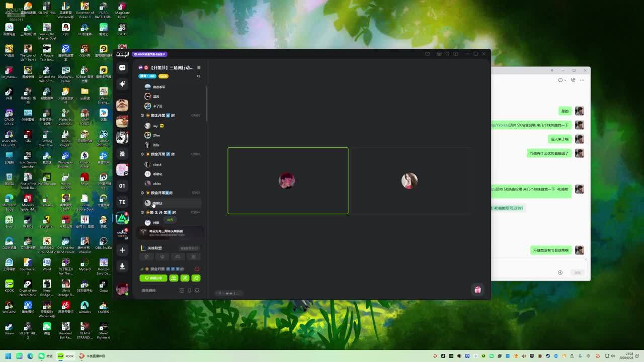The height and width of the screenshot is (362, 644).
Task: Open the KOOK download icon
Action: point(122,266)
